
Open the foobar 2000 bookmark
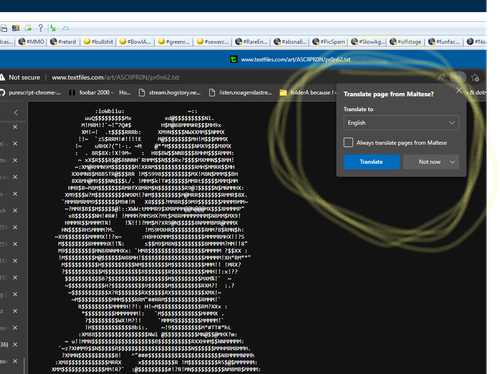[x=91, y=93]
